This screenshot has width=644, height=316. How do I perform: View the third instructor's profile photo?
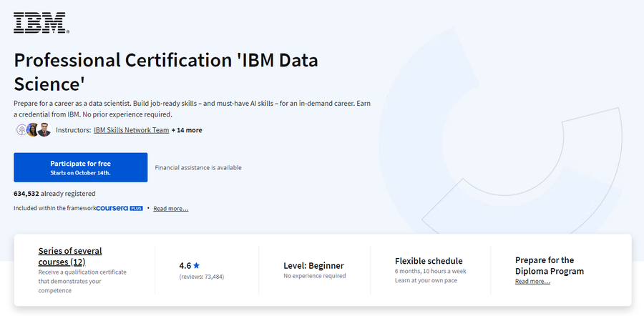[x=44, y=130]
